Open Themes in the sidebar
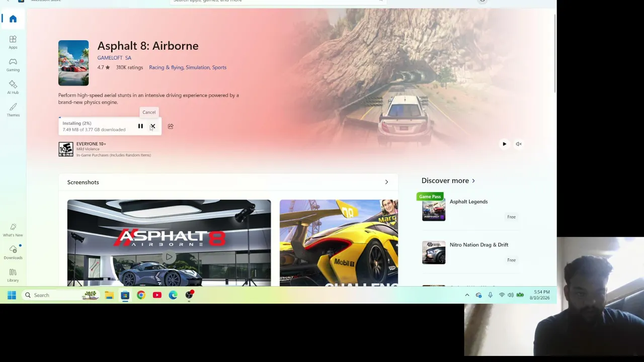The height and width of the screenshot is (362, 644). (13, 110)
